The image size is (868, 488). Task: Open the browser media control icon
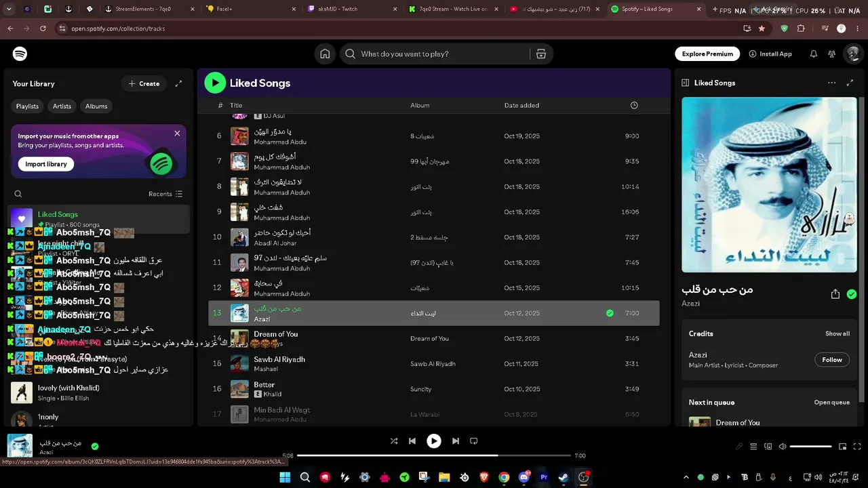[x=825, y=28]
